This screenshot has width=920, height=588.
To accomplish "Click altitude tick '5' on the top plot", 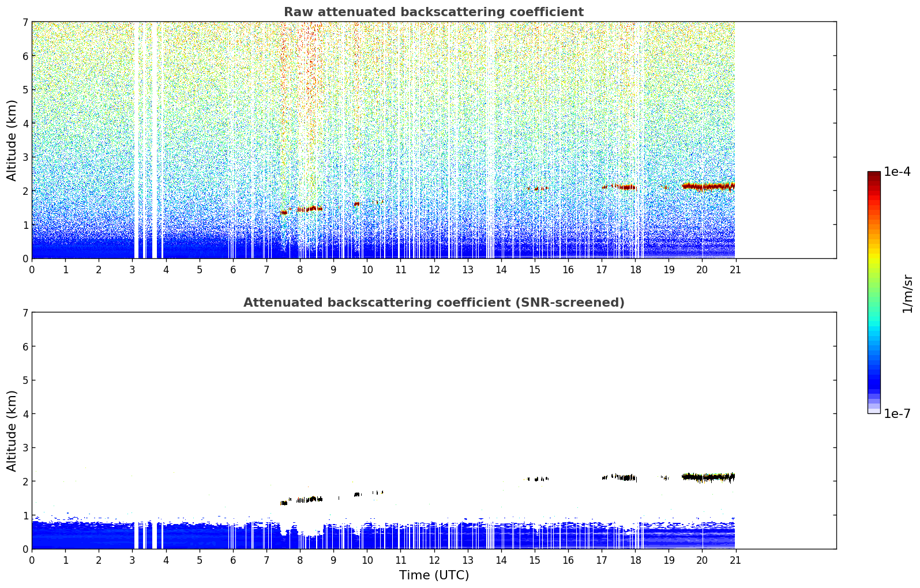I will pos(25,90).
